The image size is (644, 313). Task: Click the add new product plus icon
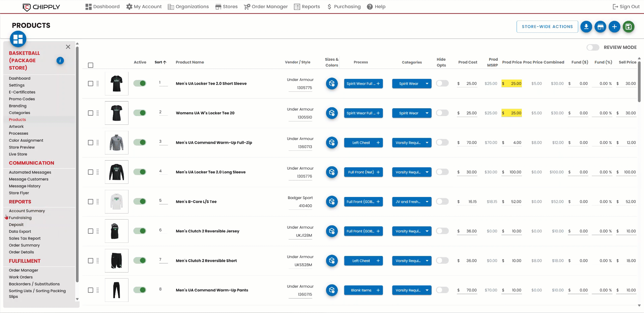[x=614, y=27]
